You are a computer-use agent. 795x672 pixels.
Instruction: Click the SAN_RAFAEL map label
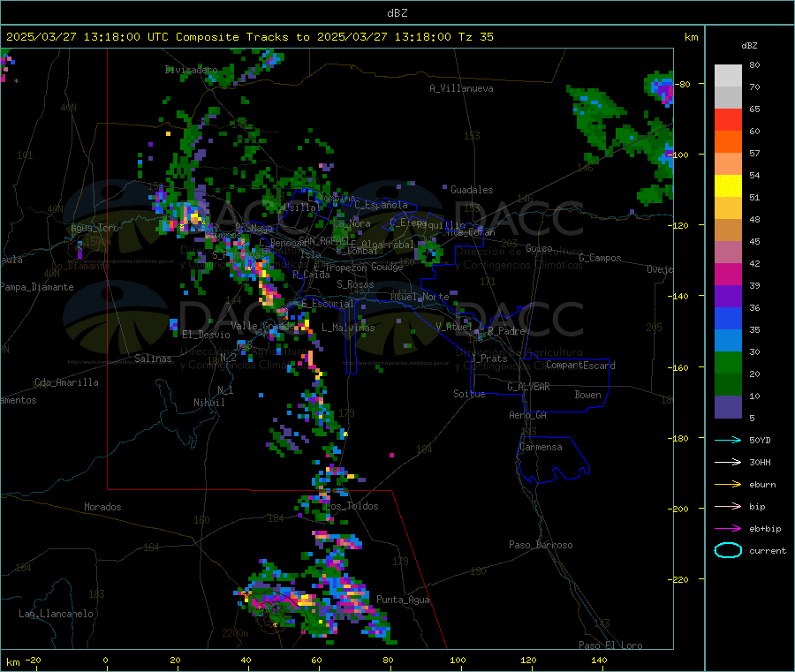(x=324, y=240)
